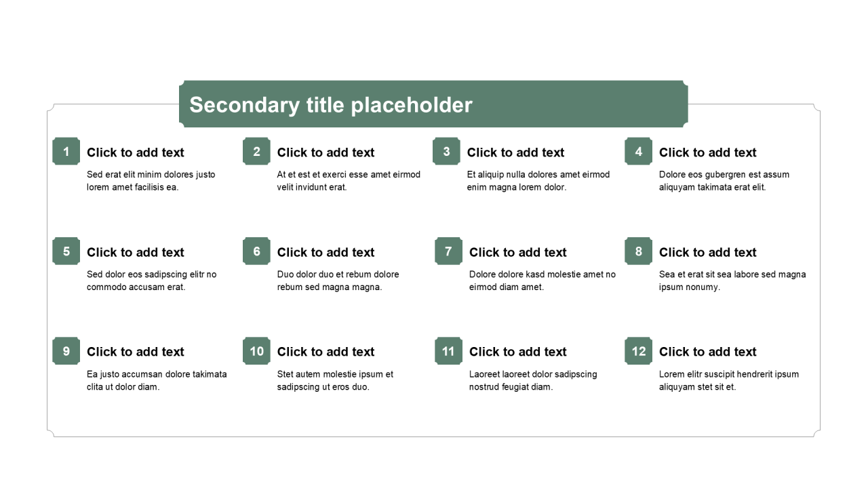Screen dimensions: 868x488
Task: Click the number 10 badge icon
Action: [256, 350]
